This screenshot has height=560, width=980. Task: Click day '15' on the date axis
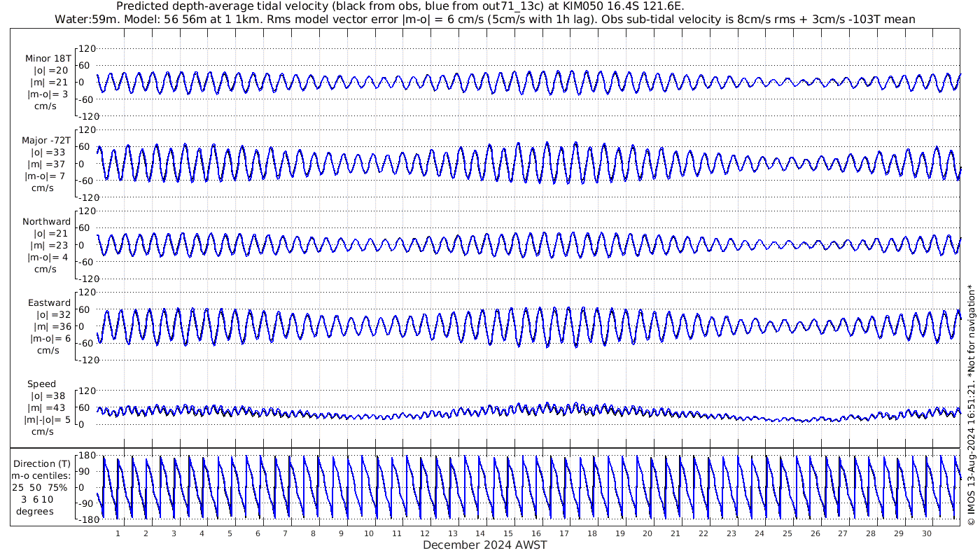pos(508,533)
